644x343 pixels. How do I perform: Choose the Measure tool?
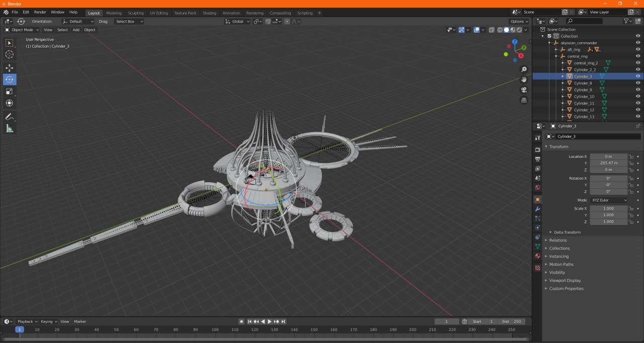click(x=10, y=128)
